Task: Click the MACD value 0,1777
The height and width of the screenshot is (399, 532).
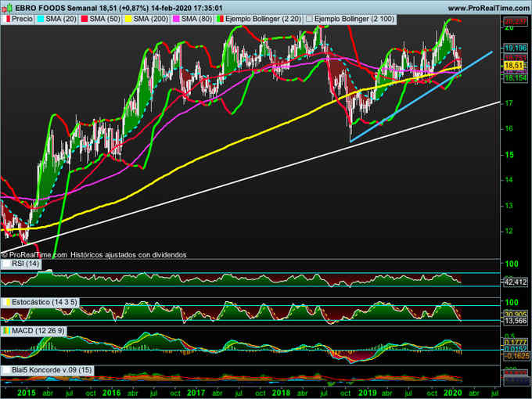Action: pyautogui.click(x=516, y=343)
